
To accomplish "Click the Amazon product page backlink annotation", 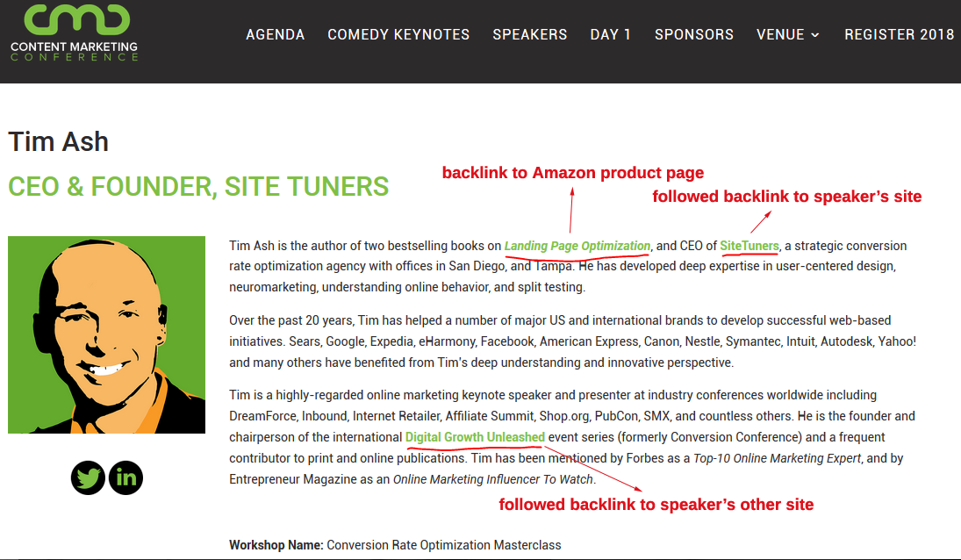I will pyautogui.click(x=572, y=173).
